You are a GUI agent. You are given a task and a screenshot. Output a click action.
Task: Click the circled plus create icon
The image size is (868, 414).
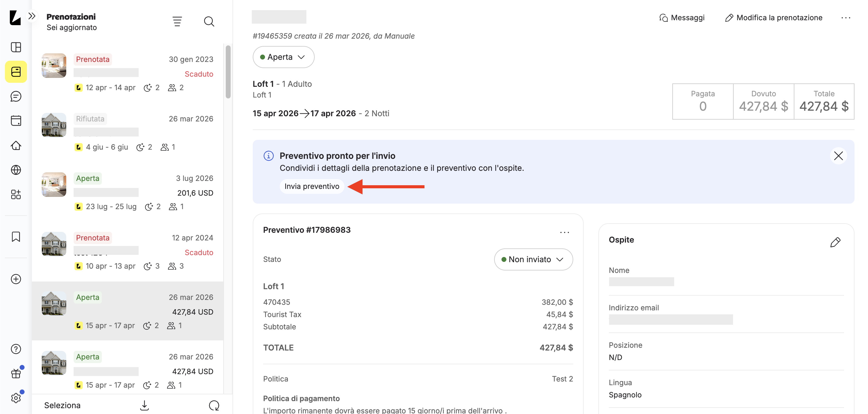click(x=16, y=279)
